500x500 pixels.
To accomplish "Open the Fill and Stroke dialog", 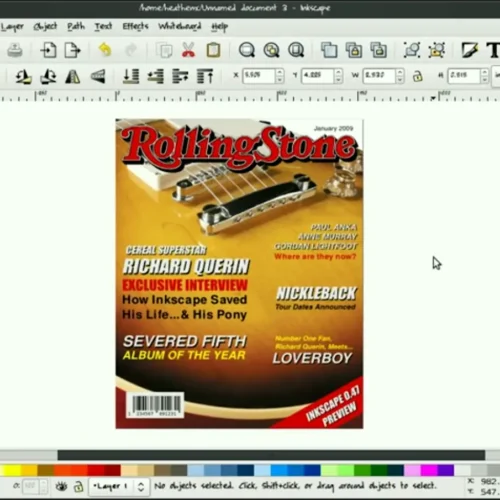I will click(x=470, y=50).
